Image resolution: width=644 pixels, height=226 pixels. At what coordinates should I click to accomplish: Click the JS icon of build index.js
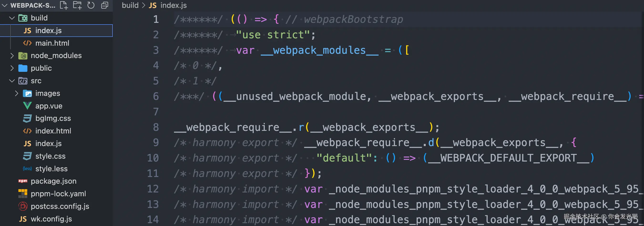[27, 31]
